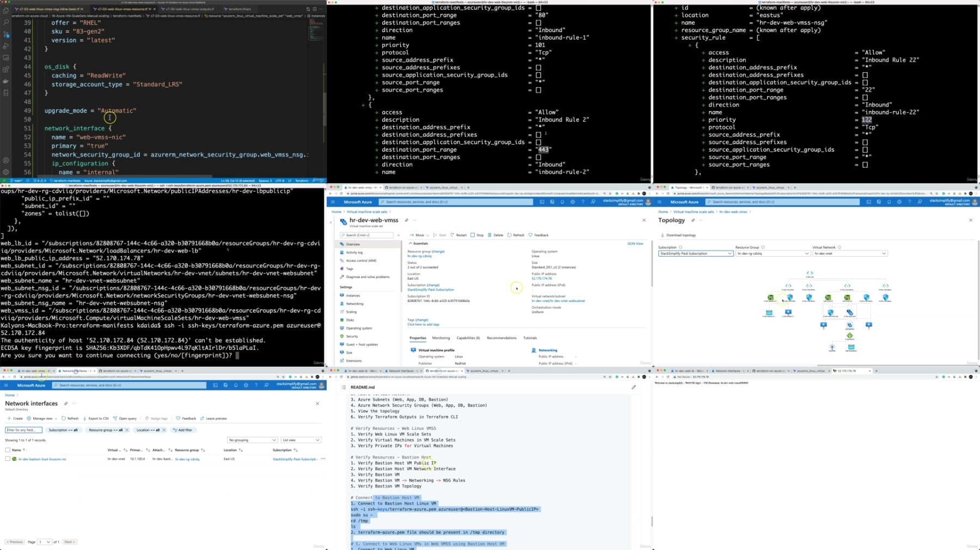Open help icon in Network interfaces window
Viewport: 980px width, 550px height.
(x=256, y=385)
